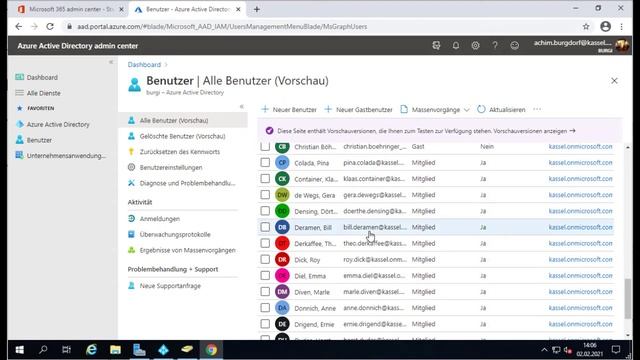This screenshot has width=640, height=360.
Task: Open Anmeldungen in the Aktivität section
Action: (x=160, y=219)
